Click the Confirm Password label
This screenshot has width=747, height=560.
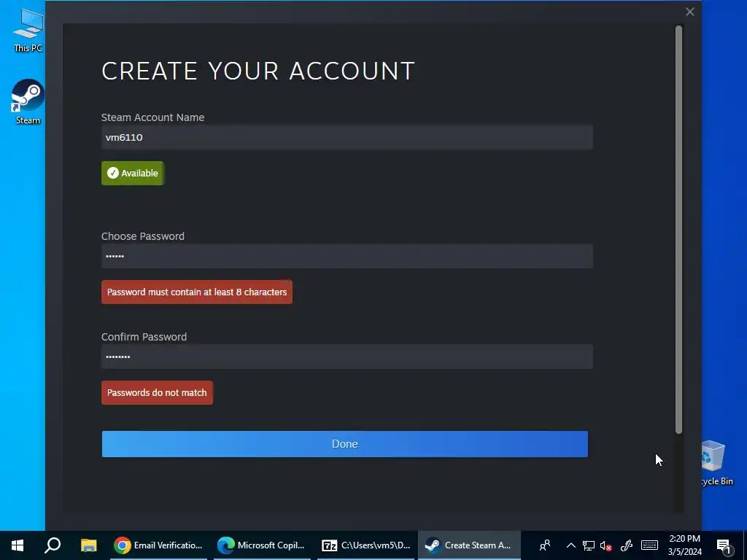[x=144, y=337]
